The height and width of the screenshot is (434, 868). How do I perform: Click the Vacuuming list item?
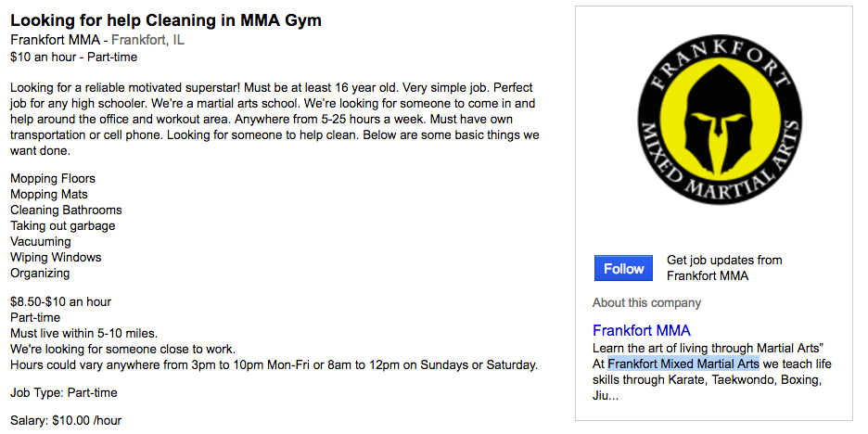coord(41,241)
